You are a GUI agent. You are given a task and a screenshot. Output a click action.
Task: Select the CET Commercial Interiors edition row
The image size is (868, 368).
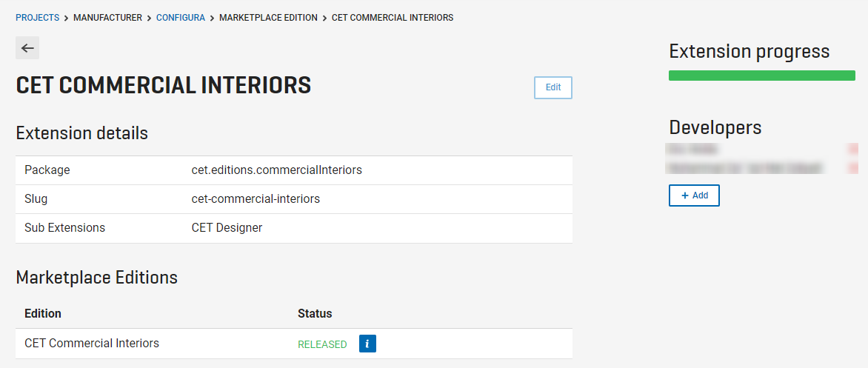294,344
